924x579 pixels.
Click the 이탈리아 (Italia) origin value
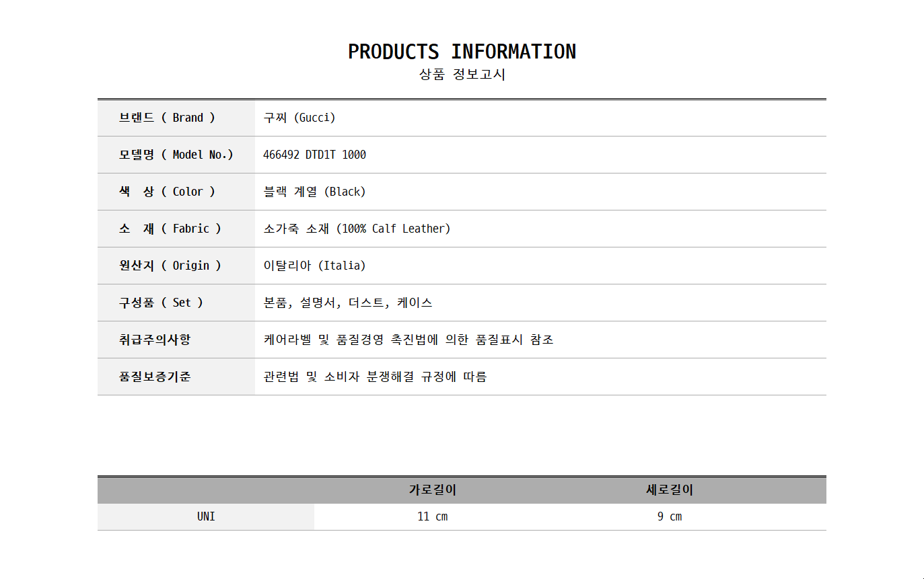[314, 266]
